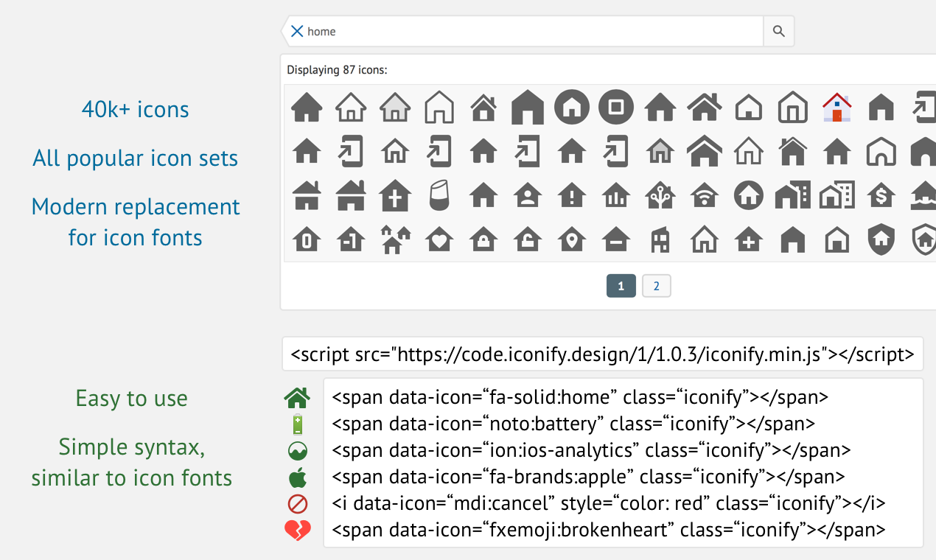Image resolution: width=936 pixels, height=560 pixels.
Task: Select the house with heart icon
Action: [x=439, y=240]
